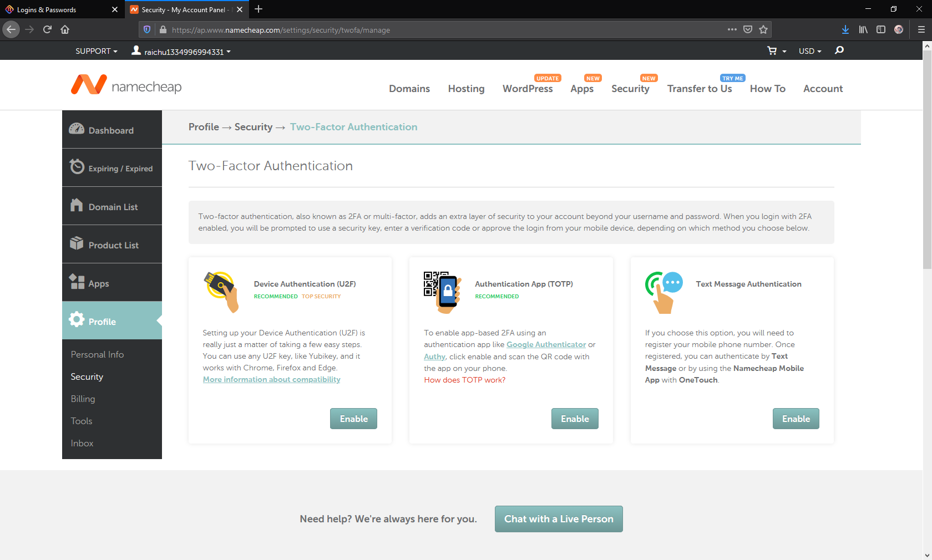932x560 pixels.
Task: Click the Dashboard gauge icon in sidebar
Action: tap(77, 129)
